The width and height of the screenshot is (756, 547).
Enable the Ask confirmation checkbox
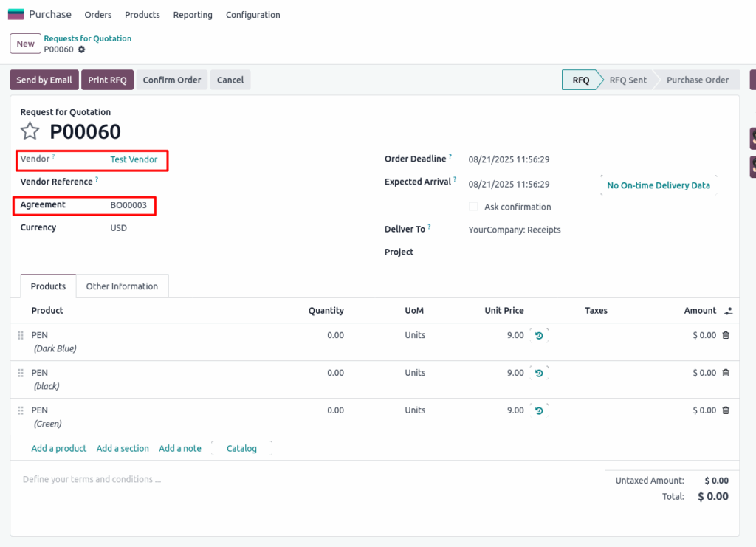point(473,207)
